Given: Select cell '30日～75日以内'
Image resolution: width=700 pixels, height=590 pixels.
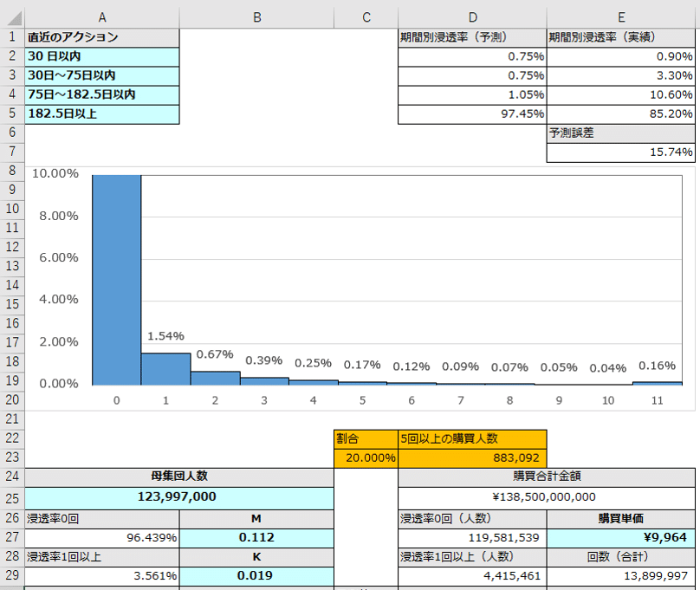Looking at the screenshot, I should pyautogui.click(x=102, y=76).
